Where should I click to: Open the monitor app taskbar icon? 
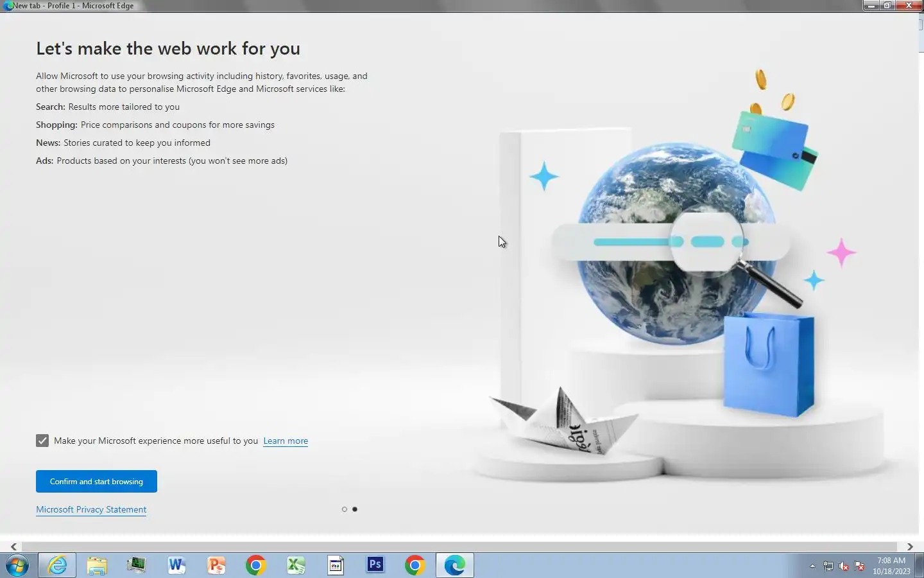(x=136, y=566)
